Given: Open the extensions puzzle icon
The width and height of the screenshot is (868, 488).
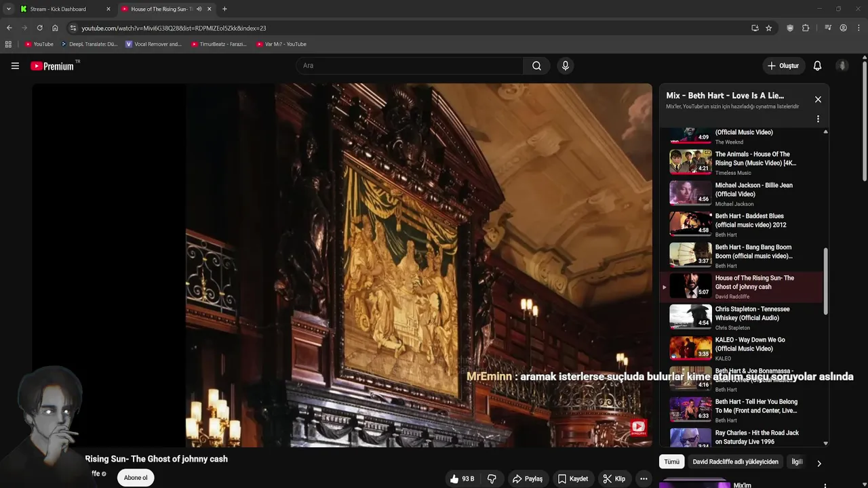Looking at the screenshot, I should pyautogui.click(x=806, y=28).
